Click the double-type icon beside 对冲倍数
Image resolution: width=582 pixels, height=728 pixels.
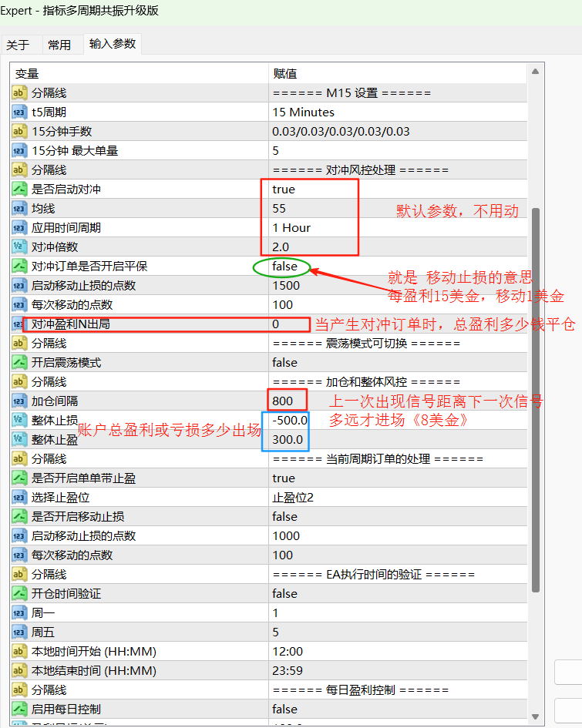tap(19, 247)
